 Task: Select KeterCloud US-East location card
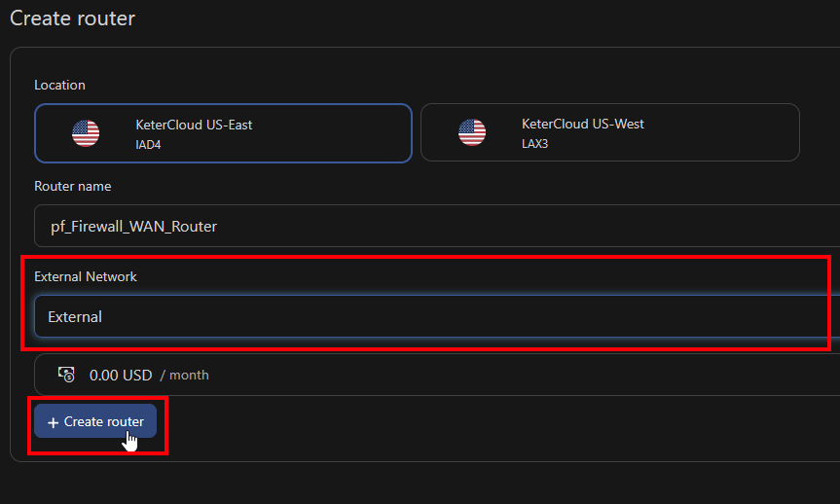(223, 133)
